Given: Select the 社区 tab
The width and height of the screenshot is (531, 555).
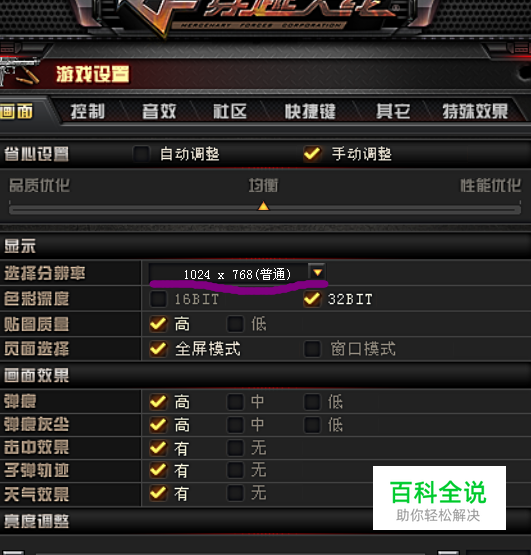Looking at the screenshot, I should pyautogui.click(x=230, y=112).
